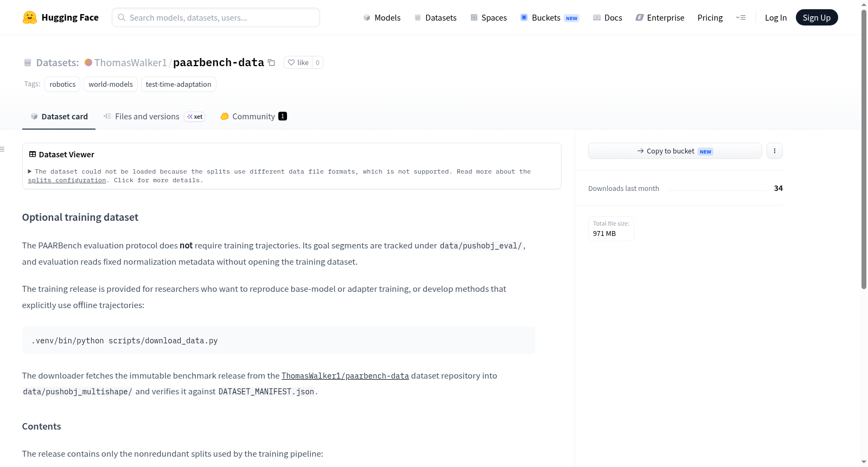Click the NEW badge beside Buckets
The image size is (868, 467).
click(572, 18)
